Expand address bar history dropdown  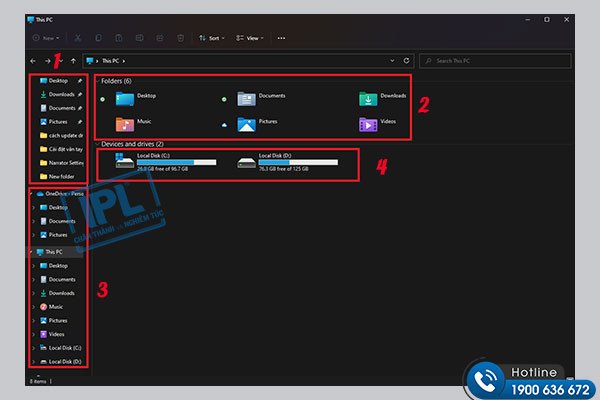[392, 60]
